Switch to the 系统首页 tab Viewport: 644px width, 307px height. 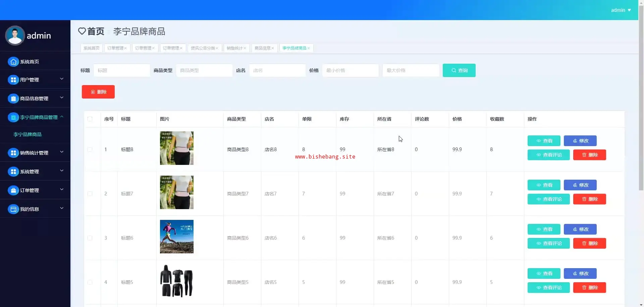click(x=91, y=48)
